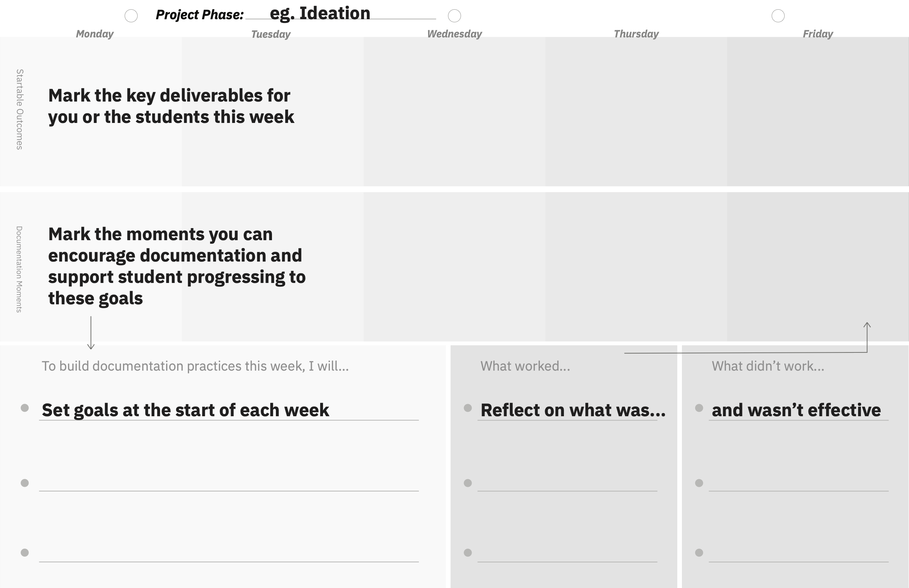Viewport: 909px width, 588px height.
Task: Click the Monday column header
Action: 95,33
